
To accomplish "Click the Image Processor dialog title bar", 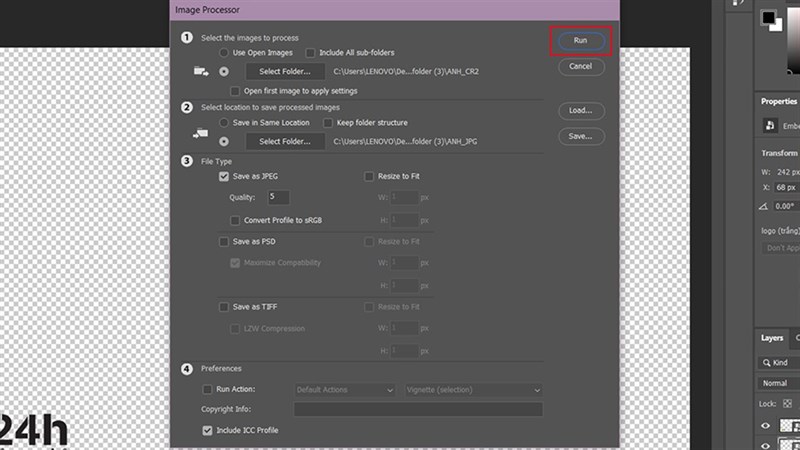I will tap(394, 10).
